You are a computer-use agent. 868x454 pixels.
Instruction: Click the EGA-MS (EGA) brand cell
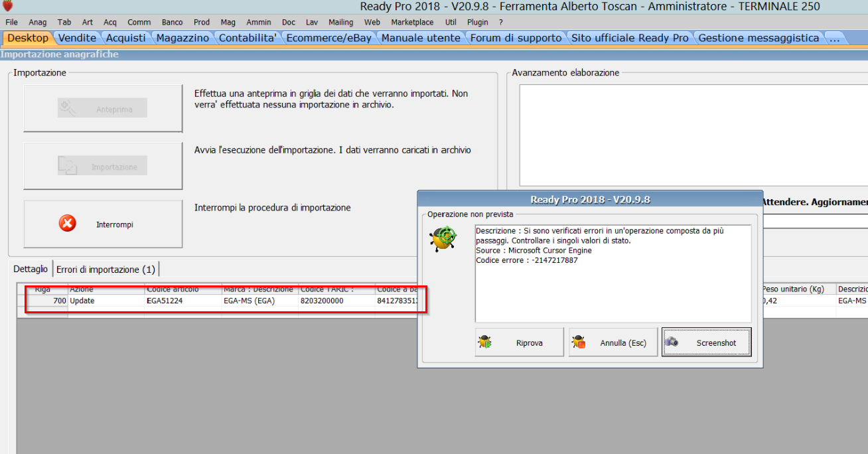coord(260,301)
